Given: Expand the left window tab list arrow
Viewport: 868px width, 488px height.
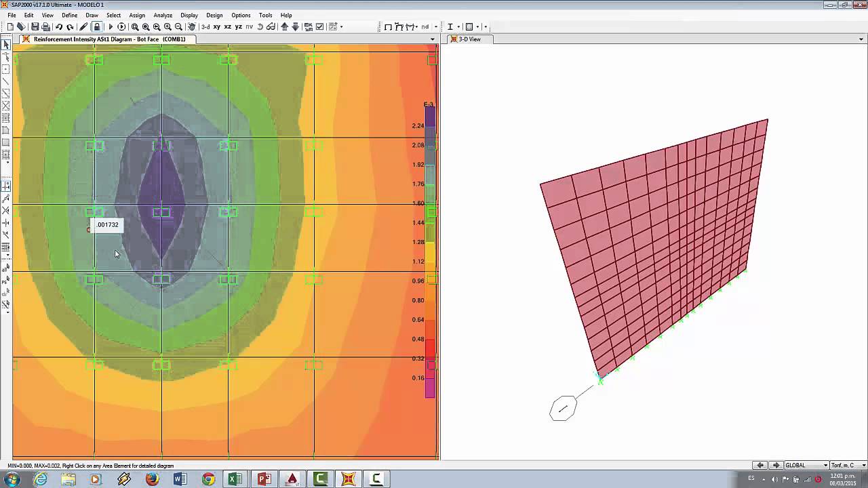Looking at the screenshot, I should click(x=433, y=39).
